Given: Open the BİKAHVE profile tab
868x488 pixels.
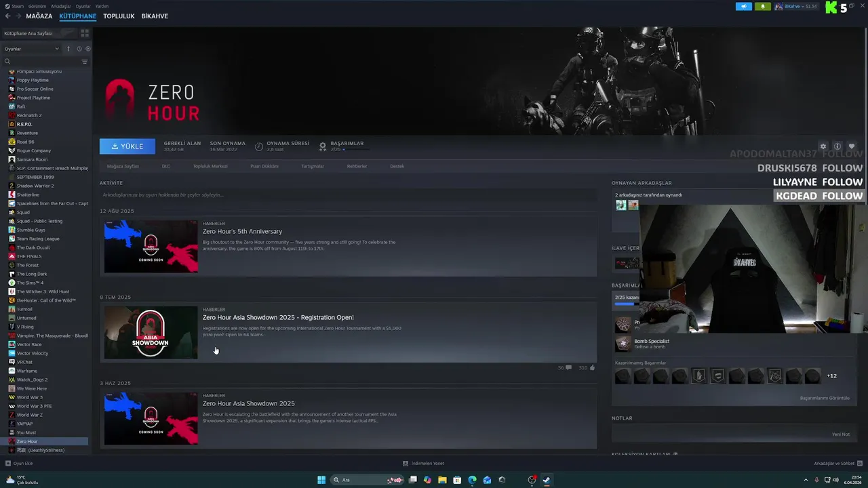Looking at the screenshot, I should pos(155,16).
